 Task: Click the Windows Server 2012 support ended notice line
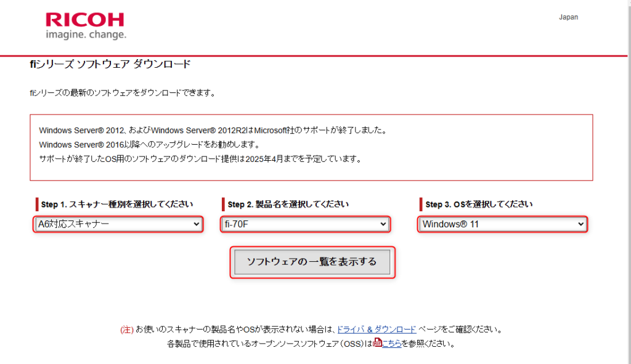point(213,131)
